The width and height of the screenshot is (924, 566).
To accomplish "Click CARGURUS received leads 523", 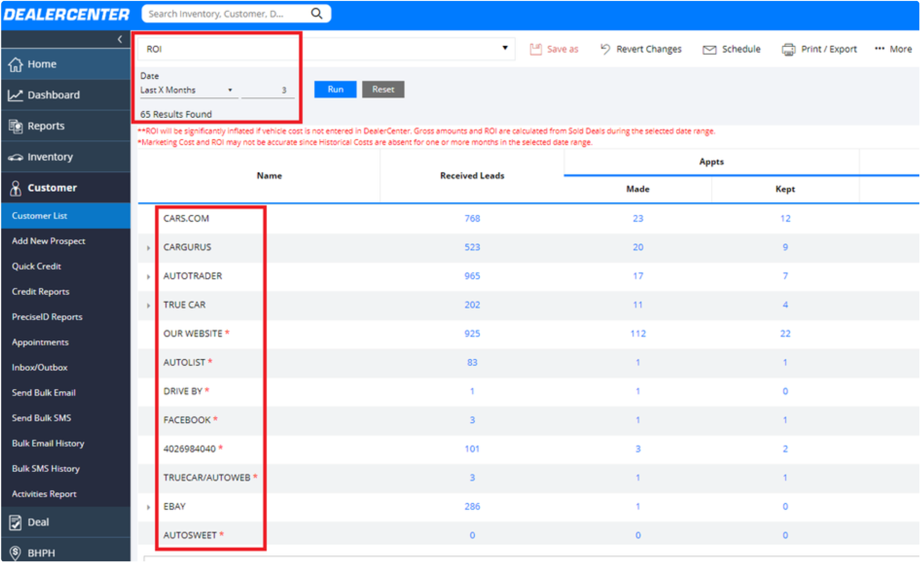I will point(472,248).
